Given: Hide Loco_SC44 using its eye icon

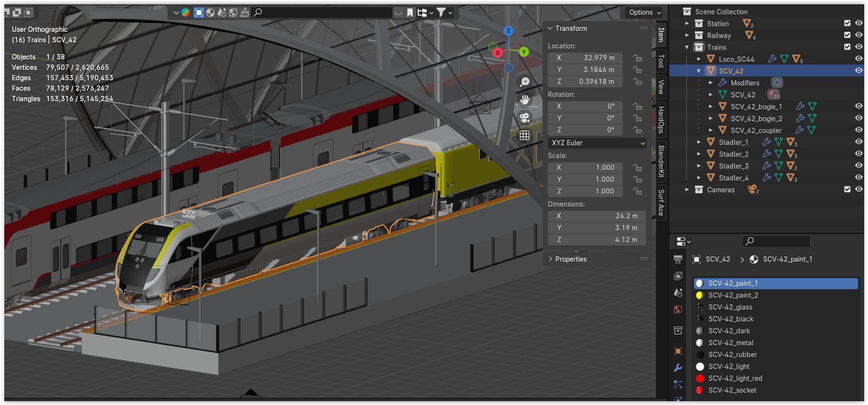Looking at the screenshot, I should pyautogui.click(x=859, y=58).
